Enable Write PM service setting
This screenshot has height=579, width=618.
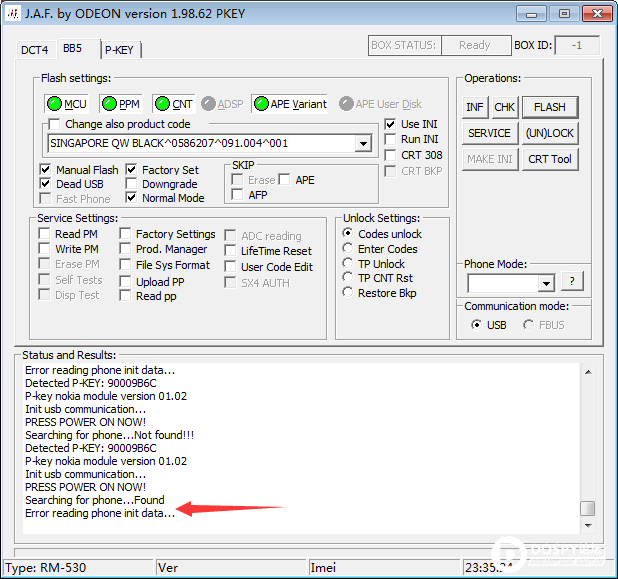[x=44, y=249]
